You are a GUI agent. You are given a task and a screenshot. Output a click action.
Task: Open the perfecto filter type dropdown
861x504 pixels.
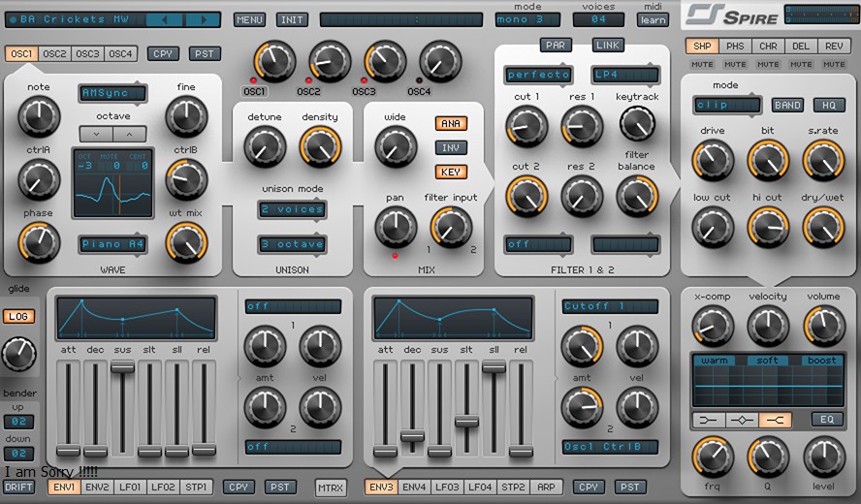(x=537, y=74)
